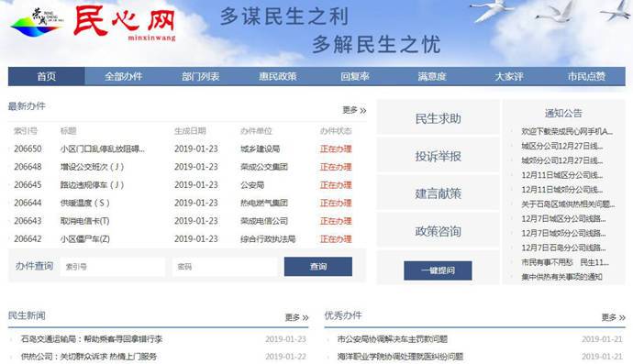Expand 更多 in 民生新闻 section

pos(296,317)
